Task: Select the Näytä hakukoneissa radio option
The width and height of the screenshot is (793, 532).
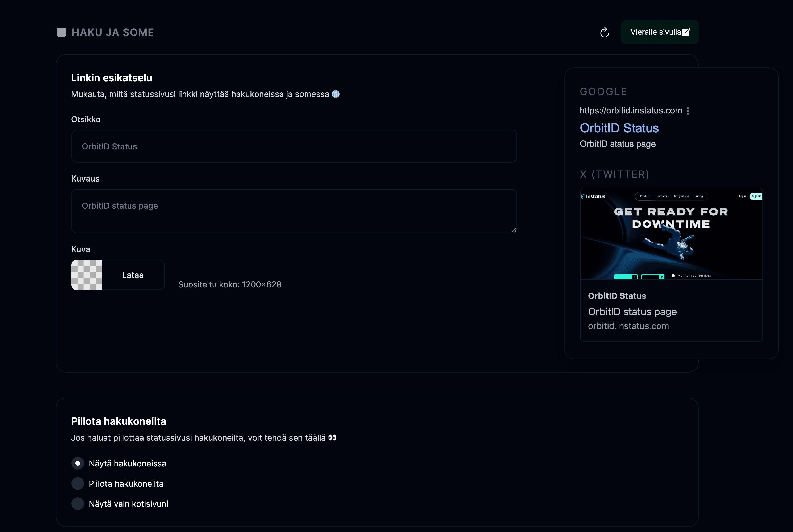Action: 78,464
